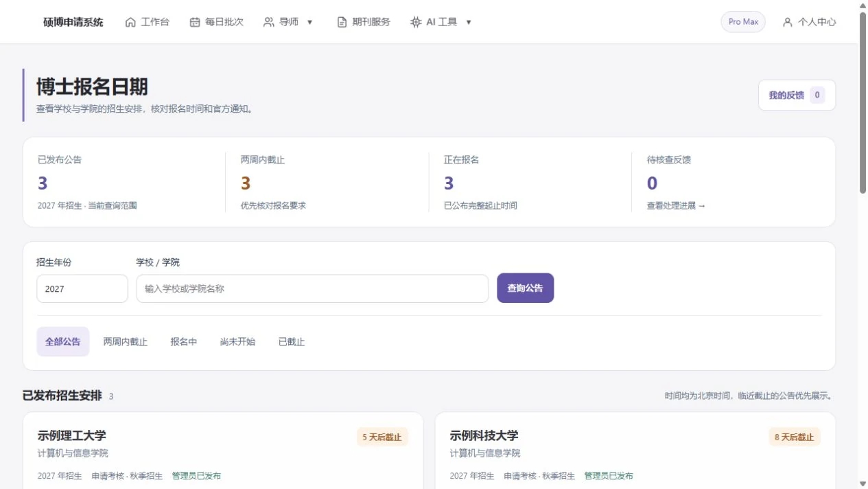Click 管理员已发布 in 示例科技大学 card
The image size is (868, 489).
click(609, 476)
